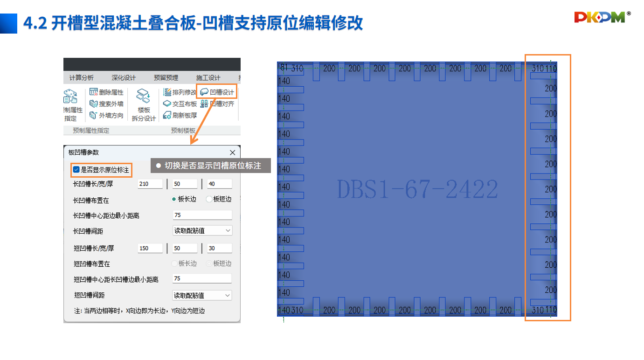Click the 板凹槽参数 dialog title

click(x=83, y=152)
